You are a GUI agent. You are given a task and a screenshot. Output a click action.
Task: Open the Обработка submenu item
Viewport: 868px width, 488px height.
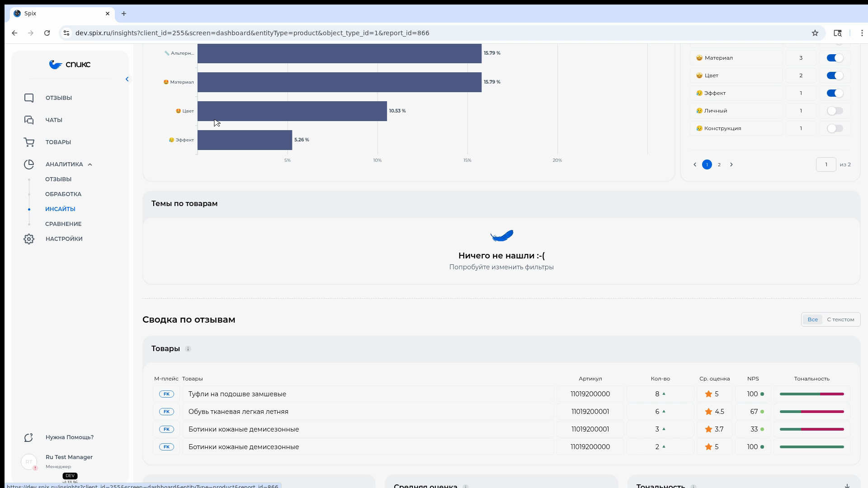click(x=63, y=194)
